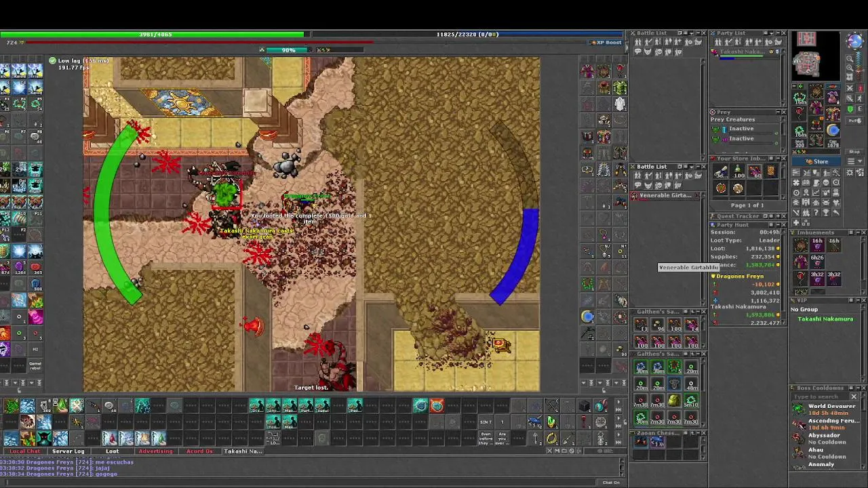The width and height of the screenshot is (868, 488).
Task: Toggle red standing figure stance
Action: [x=859, y=87]
